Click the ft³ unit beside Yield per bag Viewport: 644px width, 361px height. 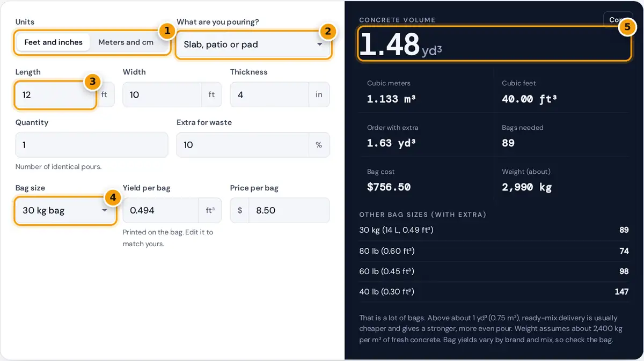pos(210,210)
